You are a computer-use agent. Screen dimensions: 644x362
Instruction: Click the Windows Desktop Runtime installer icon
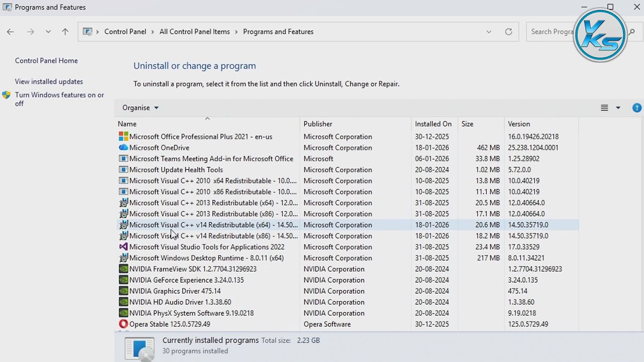(x=123, y=258)
